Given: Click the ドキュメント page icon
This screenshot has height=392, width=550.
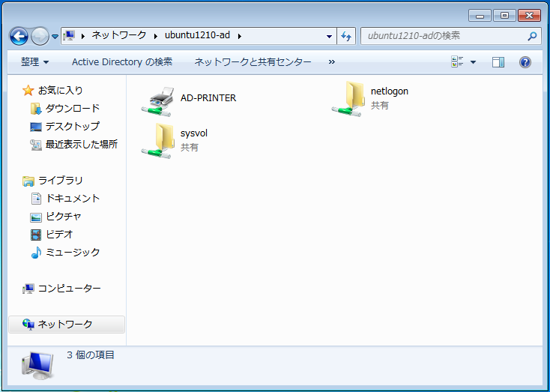Looking at the screenshot, I should click(36, 199).
